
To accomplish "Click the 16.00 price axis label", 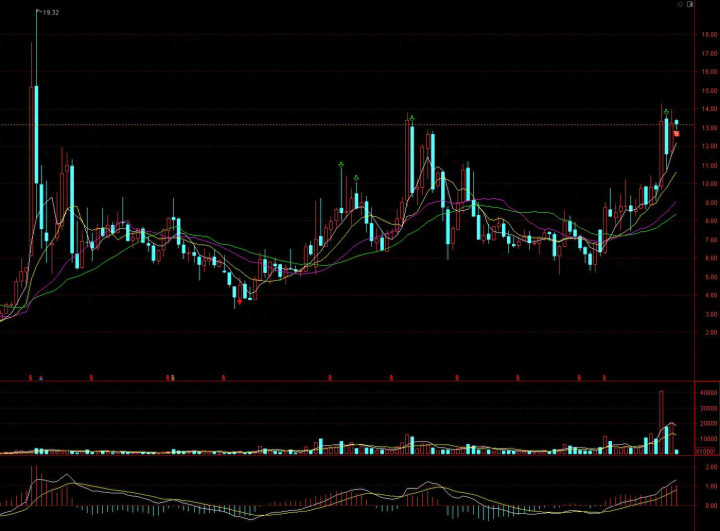I will (709, 72).
